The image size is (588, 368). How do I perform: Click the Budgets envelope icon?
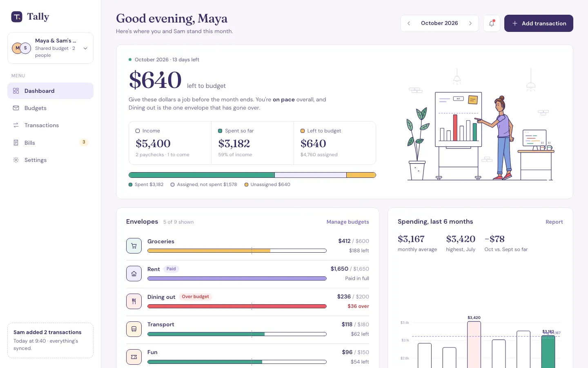point(16,108)
